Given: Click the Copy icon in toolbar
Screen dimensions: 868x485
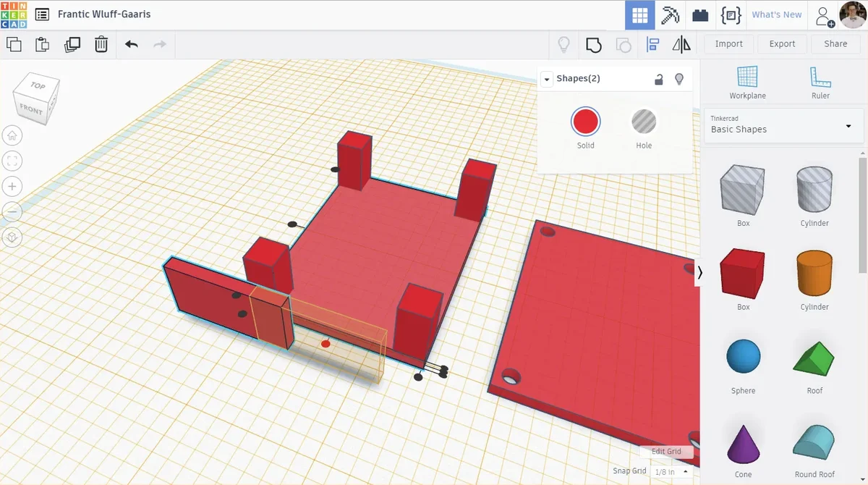Looking at the screenshot, I should [14, 44].
